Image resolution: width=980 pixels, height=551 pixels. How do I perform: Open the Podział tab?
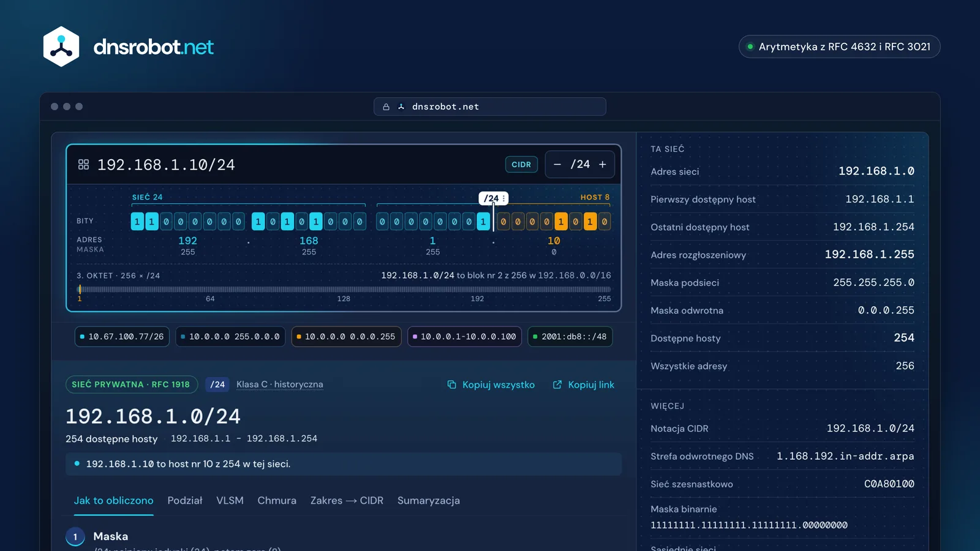(185, 501)
